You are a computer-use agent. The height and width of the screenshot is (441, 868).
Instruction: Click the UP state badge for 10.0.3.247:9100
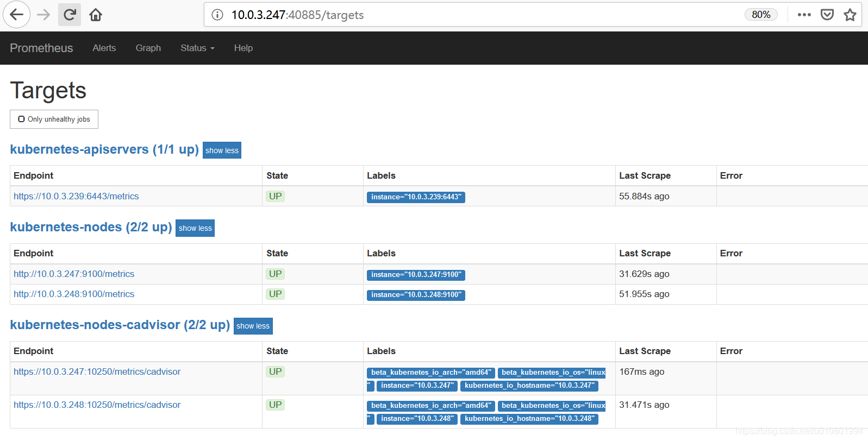[x=276, y=274]
